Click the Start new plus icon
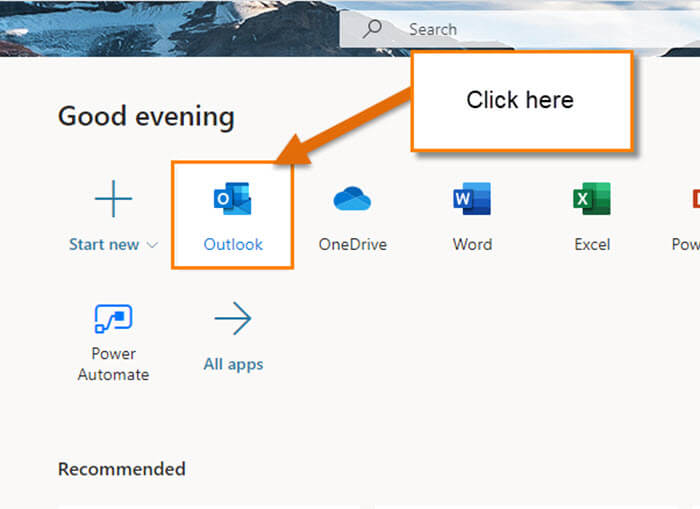Viewport: 700px width, 509px height. (x=113, y=199)
